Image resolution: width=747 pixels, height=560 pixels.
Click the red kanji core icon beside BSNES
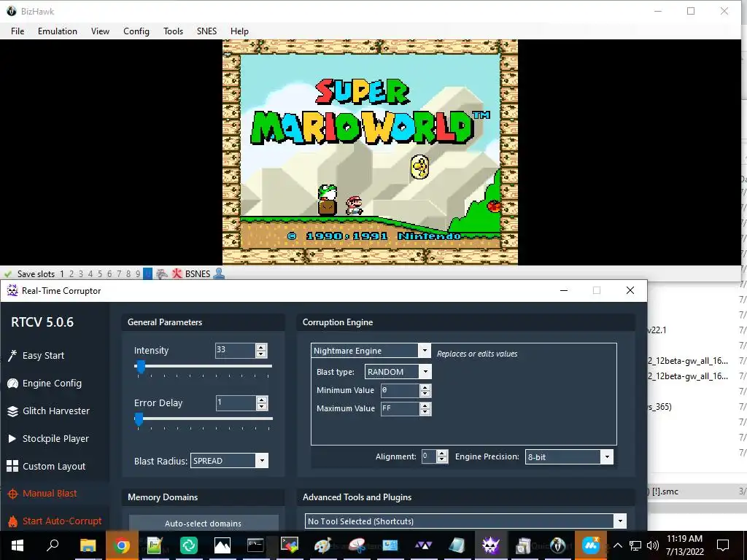[x=177, y=274]
